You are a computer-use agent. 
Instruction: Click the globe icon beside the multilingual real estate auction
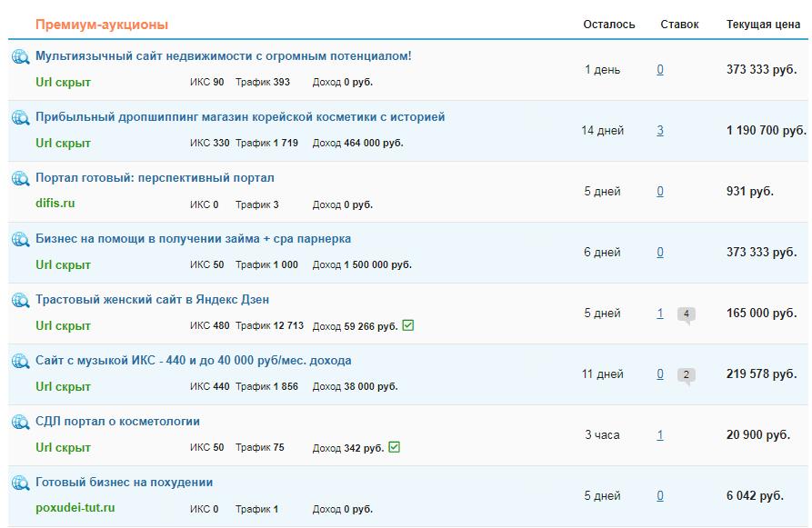(21, 56)
